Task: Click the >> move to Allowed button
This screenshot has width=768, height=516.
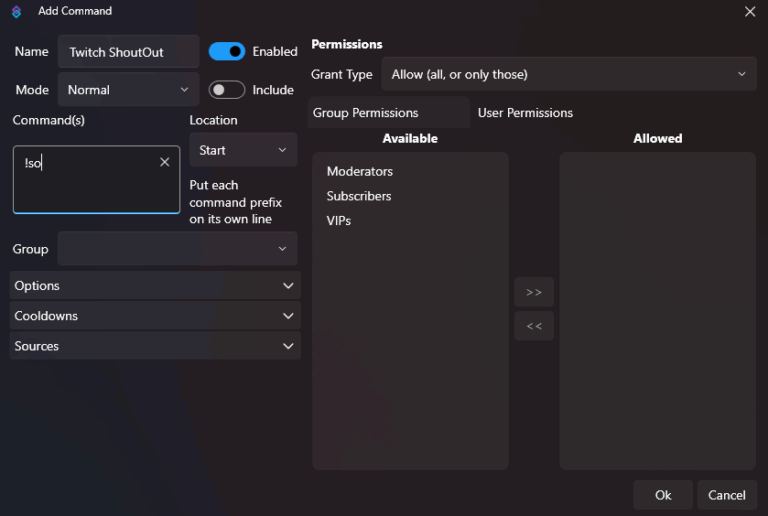Action: point(534,292)
